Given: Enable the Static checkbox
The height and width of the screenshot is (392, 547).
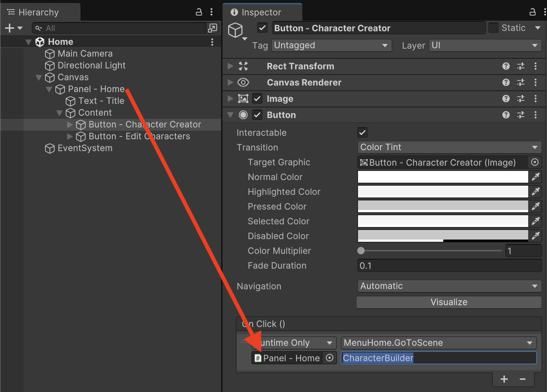Looking at the screenshot, I should (x=493, y=28).
